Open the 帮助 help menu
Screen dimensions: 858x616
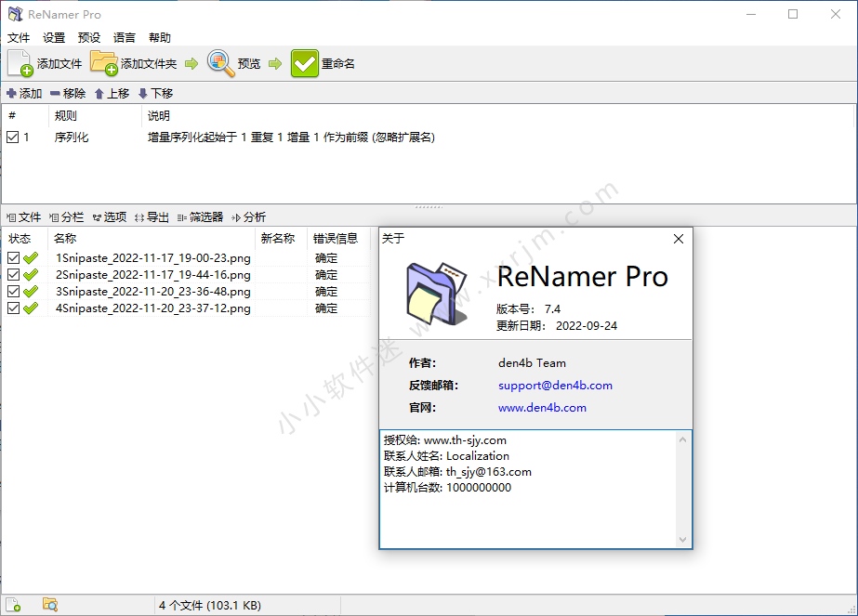pyautogui.click(x=160, y=38)
